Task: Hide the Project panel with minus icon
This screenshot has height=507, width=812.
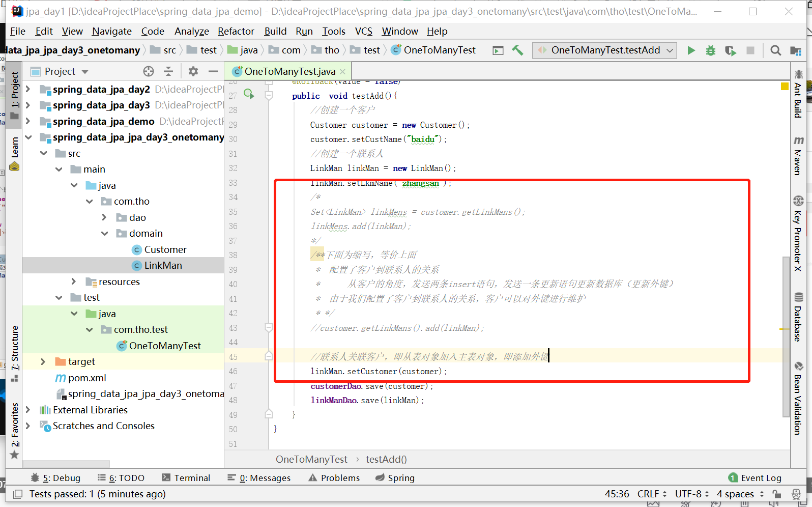Action: coord(213,71)
